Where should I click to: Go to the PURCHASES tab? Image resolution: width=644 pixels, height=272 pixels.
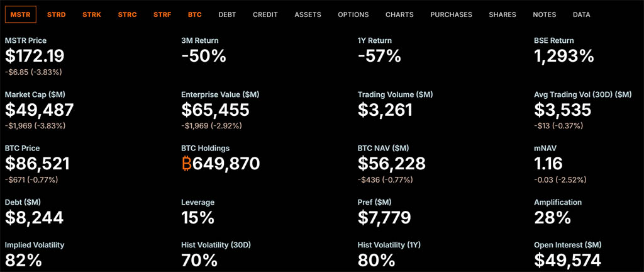[x=451, y=14]
